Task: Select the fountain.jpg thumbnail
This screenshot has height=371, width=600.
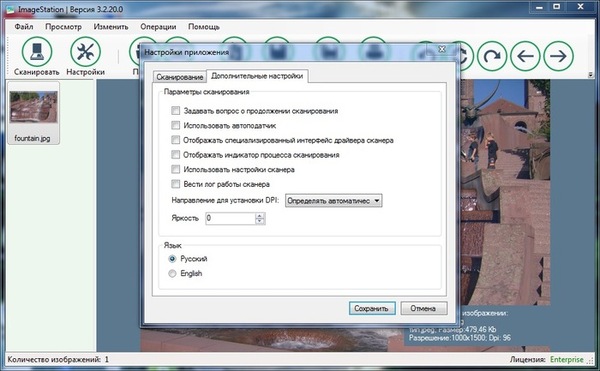Action: [33, 113]
